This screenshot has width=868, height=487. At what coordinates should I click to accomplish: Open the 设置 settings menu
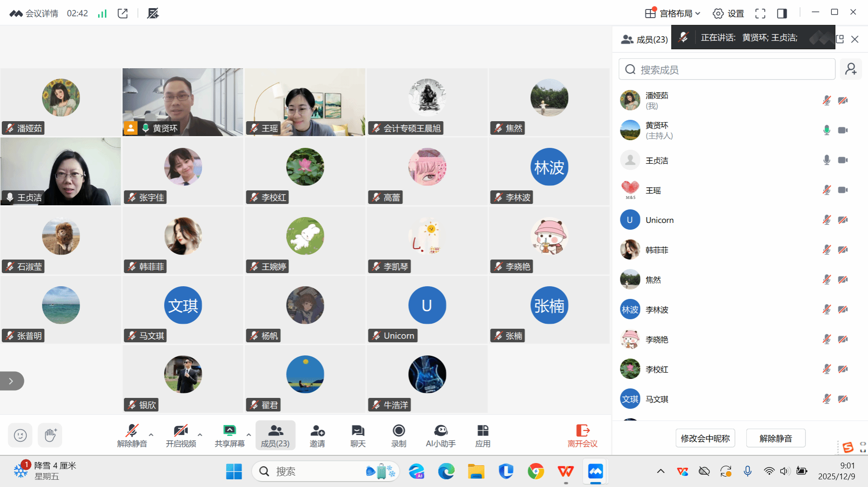(729, 14)
